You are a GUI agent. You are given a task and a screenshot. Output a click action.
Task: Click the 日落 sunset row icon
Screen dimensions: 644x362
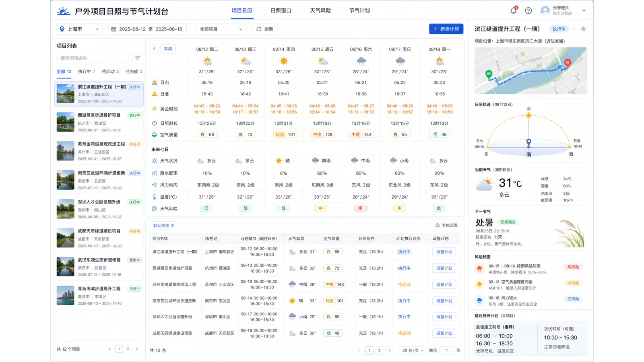click(x=155, y=94)
